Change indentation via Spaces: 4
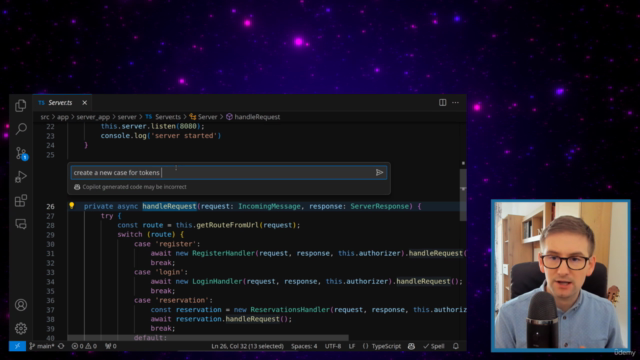The width and height of the screenshot is (640, 360). pyautogui.click(x=304, y=346)
